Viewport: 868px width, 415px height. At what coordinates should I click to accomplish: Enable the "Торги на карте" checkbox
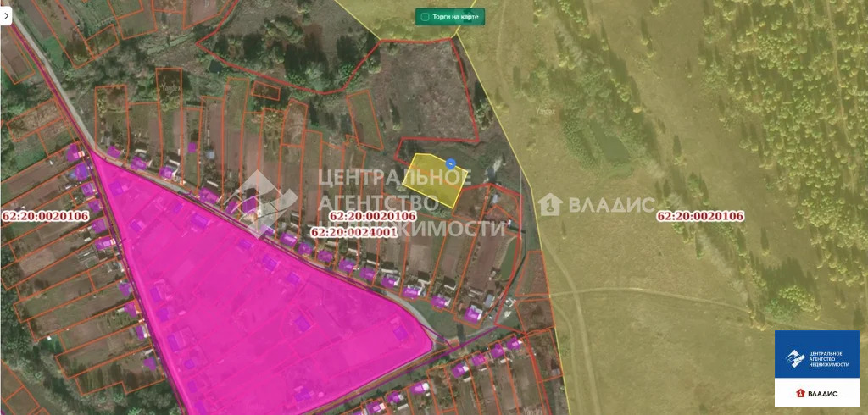[425, 16]
